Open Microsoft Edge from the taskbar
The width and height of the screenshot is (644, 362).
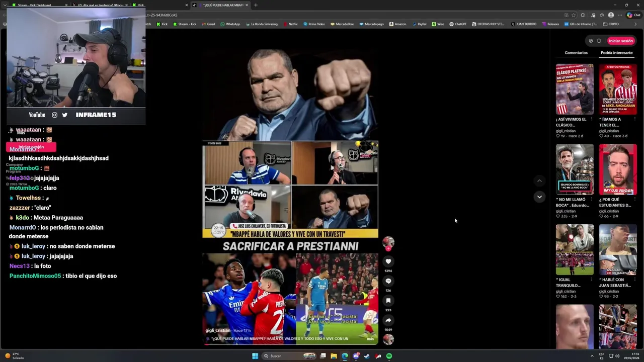pos(345,356)
